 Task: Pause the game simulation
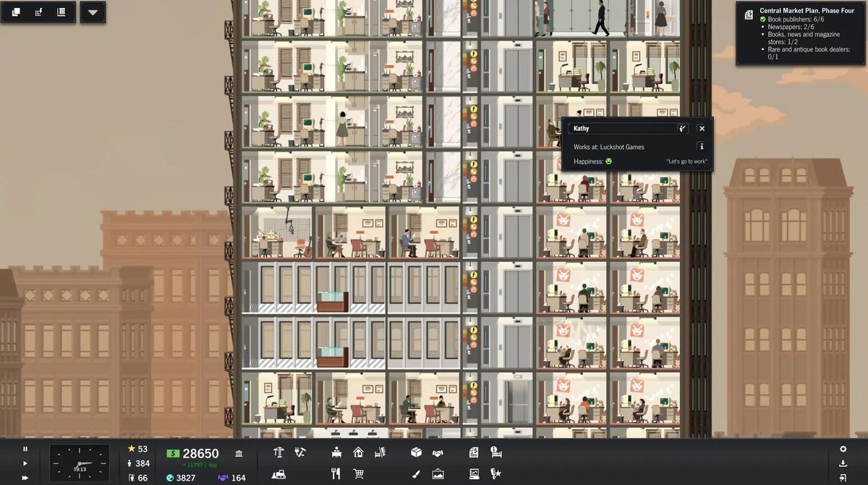(x=25, y=450)
